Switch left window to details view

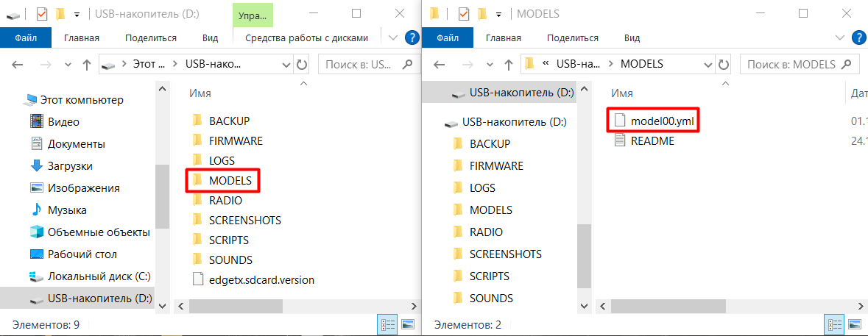389,324
